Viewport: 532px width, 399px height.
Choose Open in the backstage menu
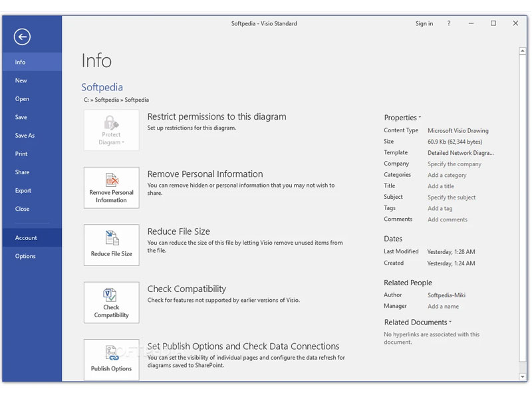(32, 98)
